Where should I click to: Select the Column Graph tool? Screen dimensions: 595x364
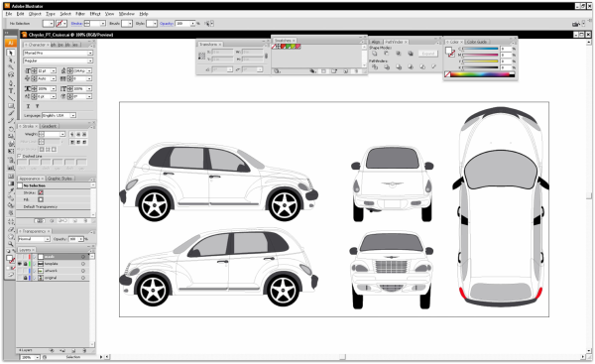coord(11,168)
